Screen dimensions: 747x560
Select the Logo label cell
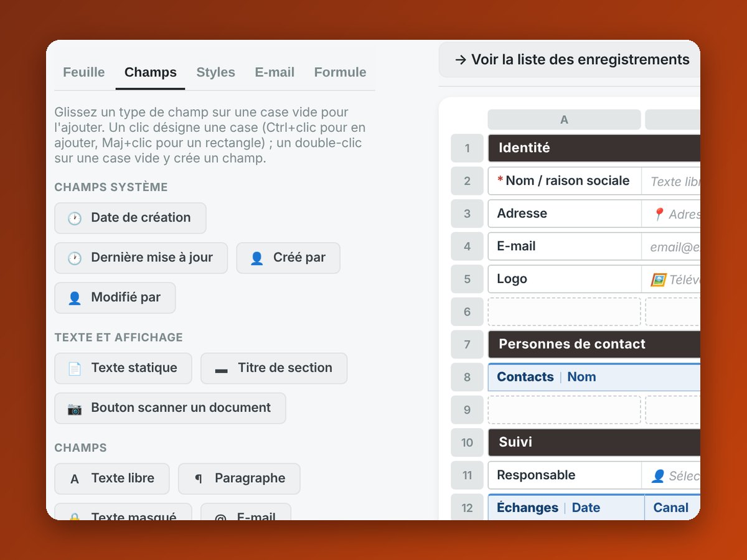[564, 279]
